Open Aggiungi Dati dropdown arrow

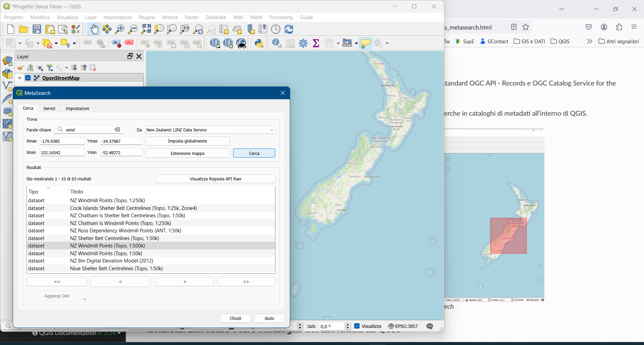point(85,299)
